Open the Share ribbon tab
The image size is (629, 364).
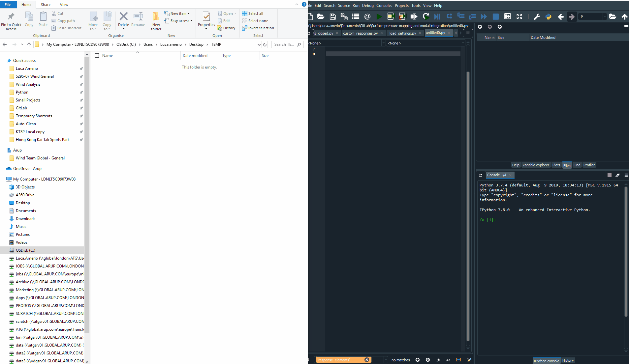(46, 5)
